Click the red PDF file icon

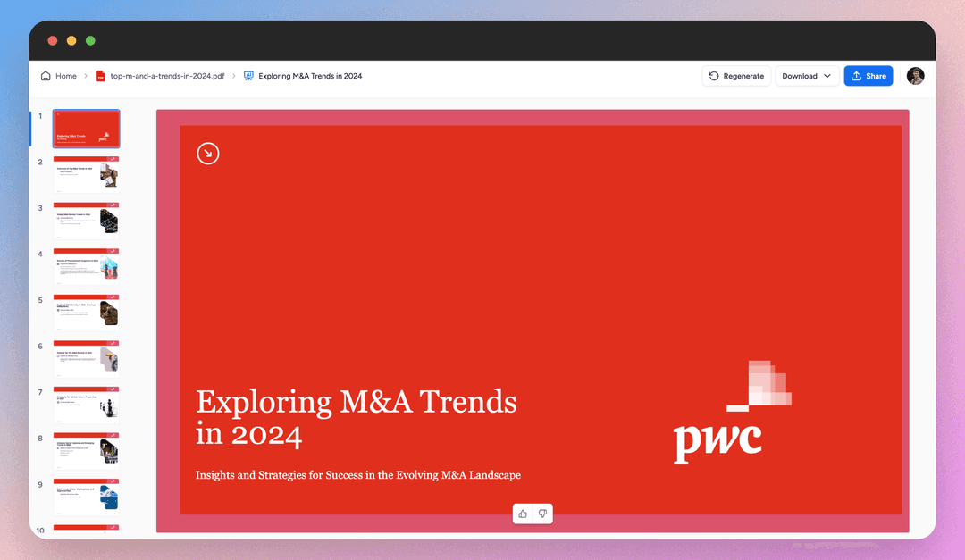(x=101, y=76)
